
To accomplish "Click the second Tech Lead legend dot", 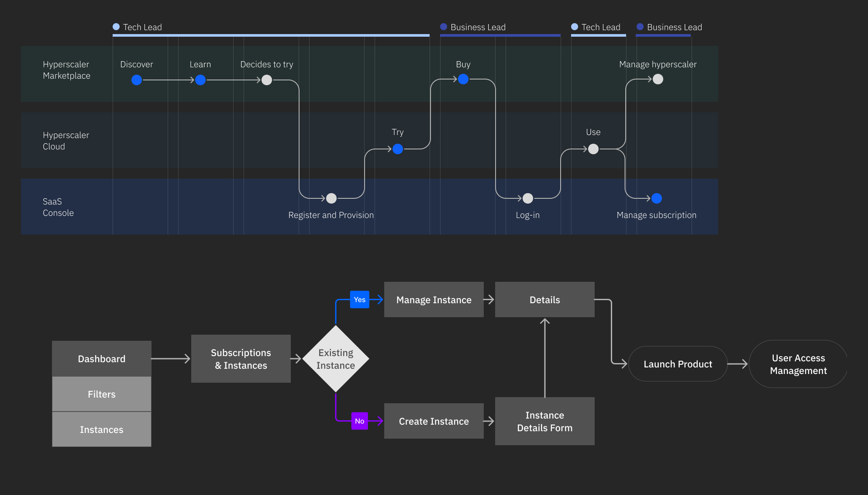I will (575, 27).
